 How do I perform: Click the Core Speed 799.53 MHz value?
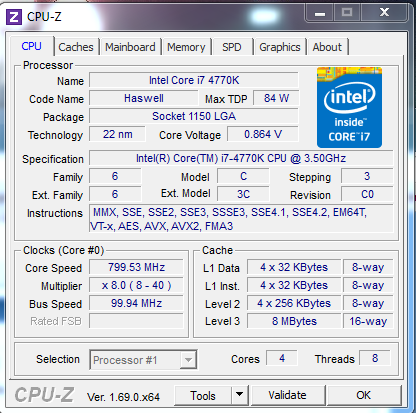pyautogui.click(x=136, y=267)
